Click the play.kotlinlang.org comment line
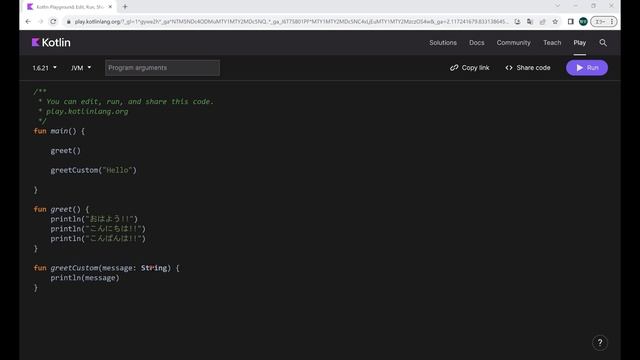 coord(87,111)
